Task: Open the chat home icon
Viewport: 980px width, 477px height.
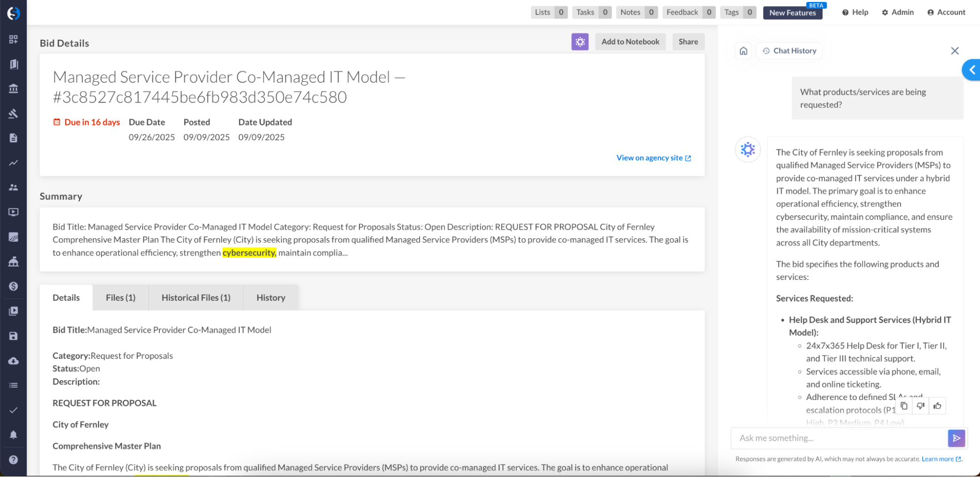Action: tap(743, 51)
